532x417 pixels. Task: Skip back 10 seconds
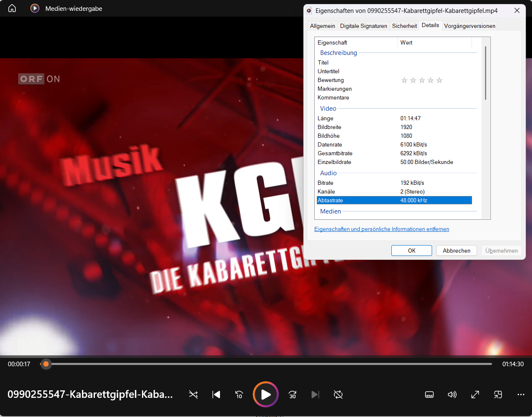coord(239,395)
